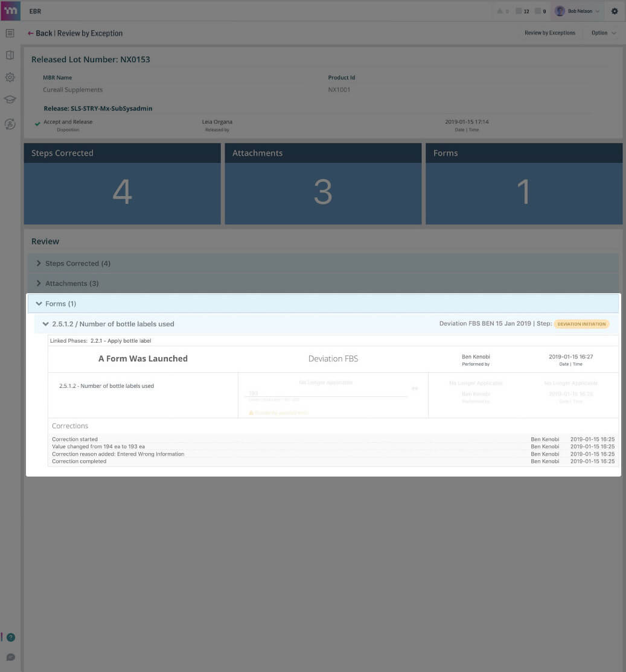
Task: Click the 2019-01-15 17:14 release date
Action: (x=467, y=122)
